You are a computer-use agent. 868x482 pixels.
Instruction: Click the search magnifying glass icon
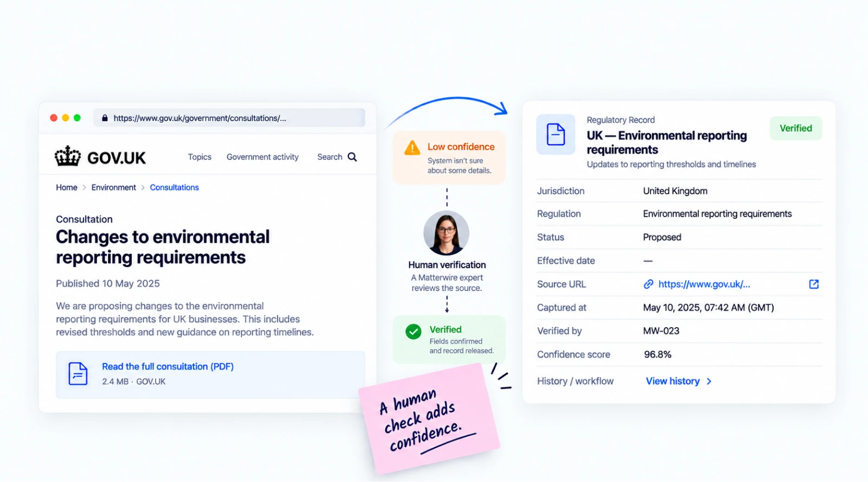pos(352,157)
